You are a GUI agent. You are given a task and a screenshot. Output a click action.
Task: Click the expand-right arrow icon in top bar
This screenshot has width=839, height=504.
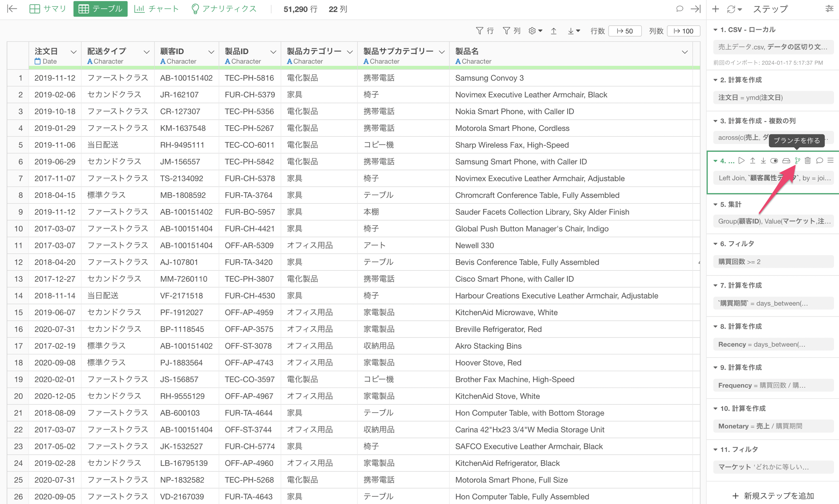tap(695, 9)
